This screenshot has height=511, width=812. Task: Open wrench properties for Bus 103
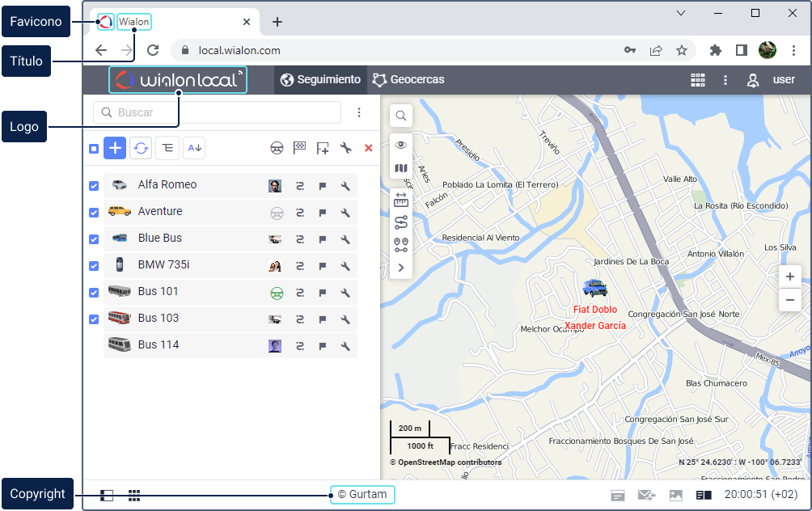[345, 319]
